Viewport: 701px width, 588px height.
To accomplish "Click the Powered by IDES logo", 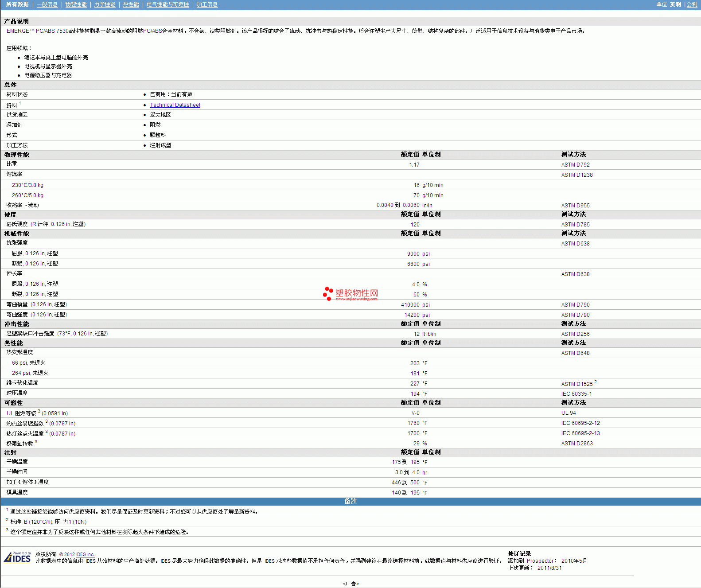I will point(18,557).
